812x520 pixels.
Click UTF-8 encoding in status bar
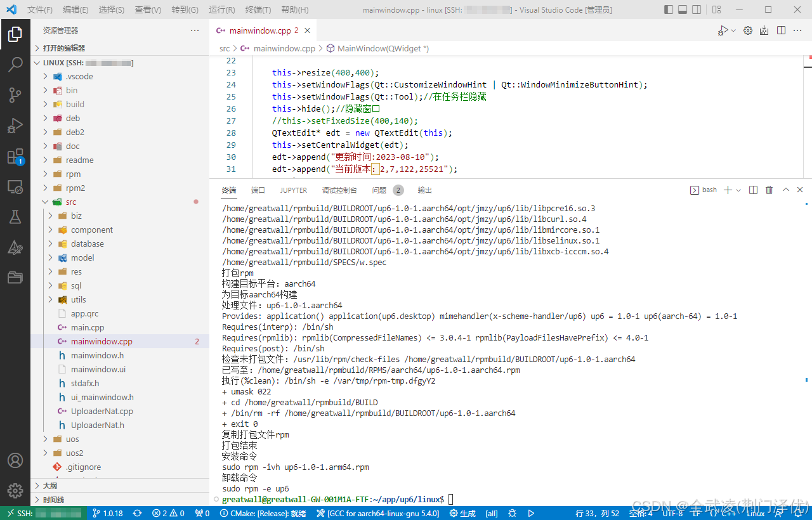pyautogui.click(x=672, y=513)
